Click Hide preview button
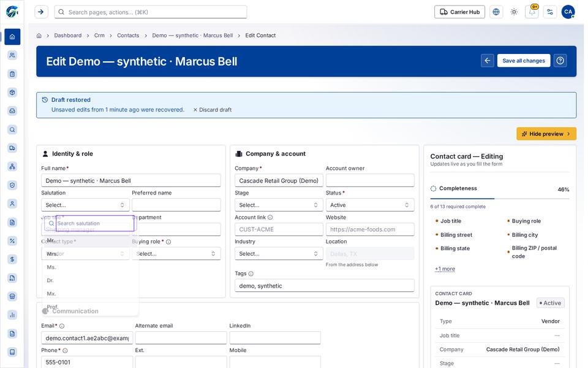This screenshot has height=368, width=588. pyautogui.click(x=546, y=134)
